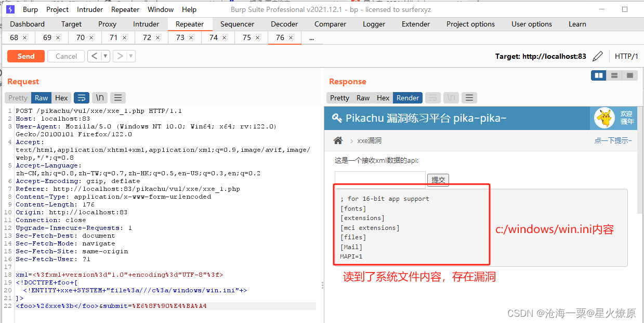Switch Request view to Hex
644x323 pixels.
(61, 98)
